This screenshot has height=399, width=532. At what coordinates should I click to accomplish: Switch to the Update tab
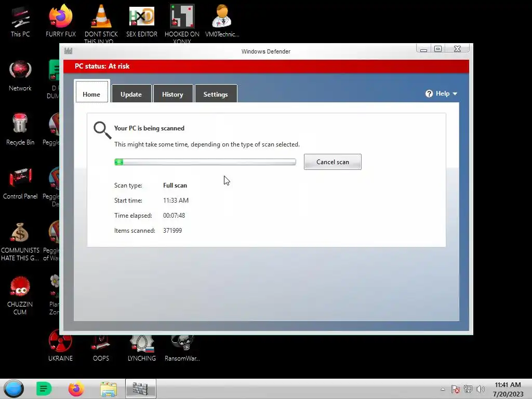(131, 94)
